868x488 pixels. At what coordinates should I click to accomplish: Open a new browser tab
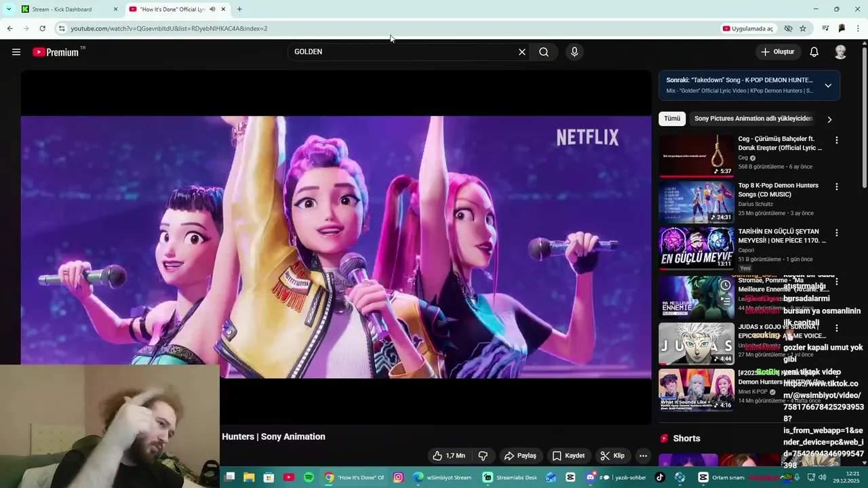click(239, 9)
